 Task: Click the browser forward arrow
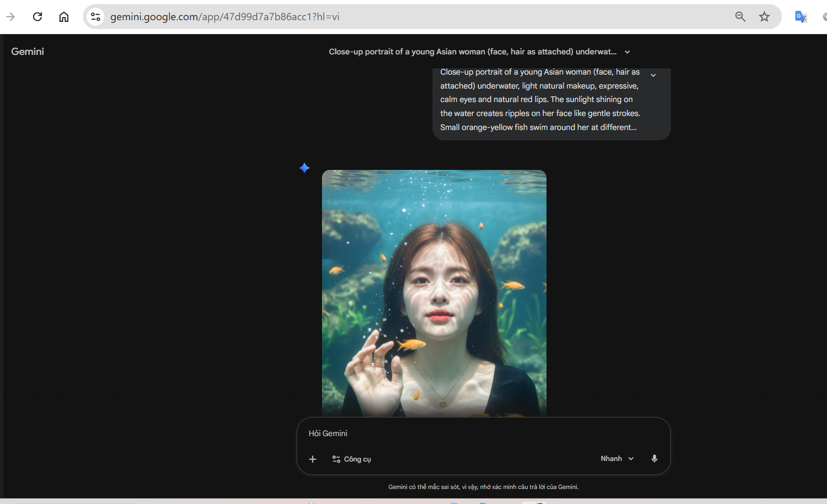pyautogui.click(x=10, y=17)
